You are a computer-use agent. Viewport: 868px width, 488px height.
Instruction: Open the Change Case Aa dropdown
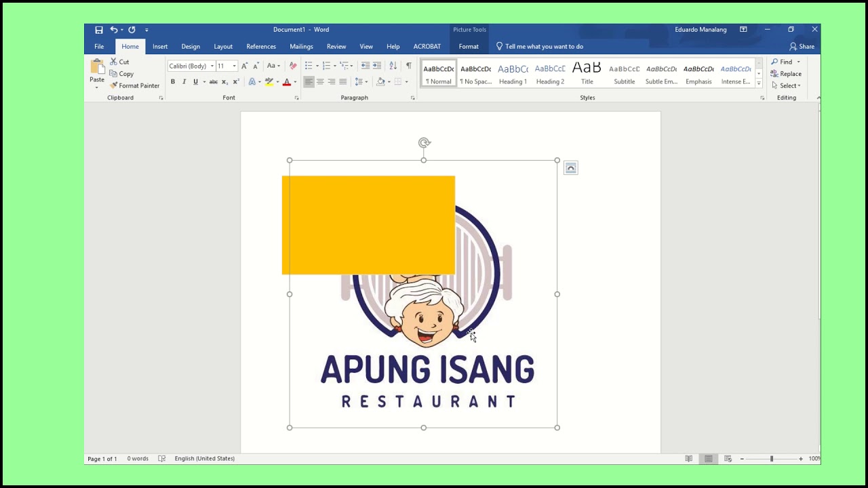click(x=273, y=66)
